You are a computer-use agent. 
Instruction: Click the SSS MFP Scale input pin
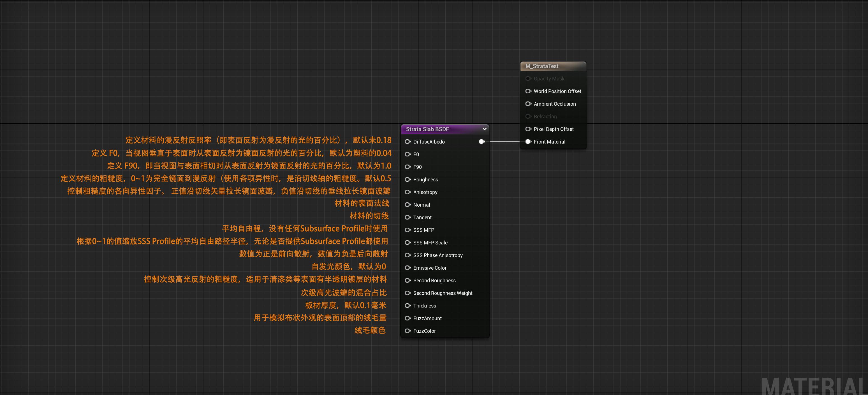pos(408,243)
